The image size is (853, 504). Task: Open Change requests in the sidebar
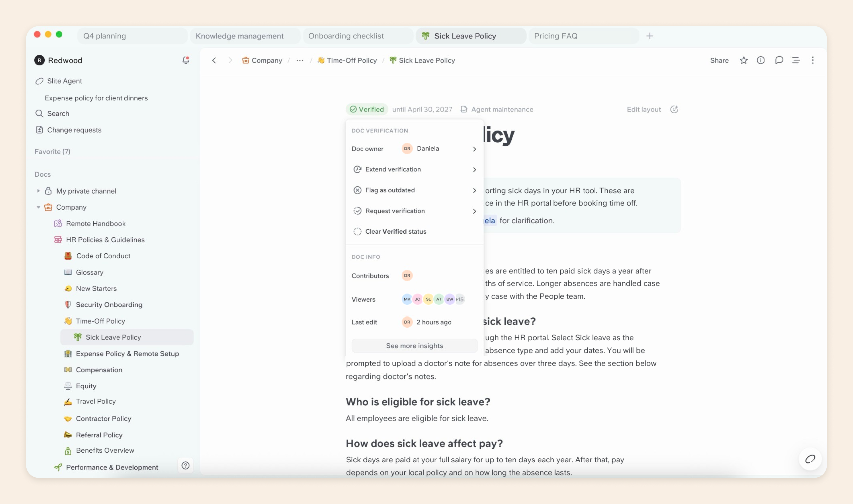[68, 130]
